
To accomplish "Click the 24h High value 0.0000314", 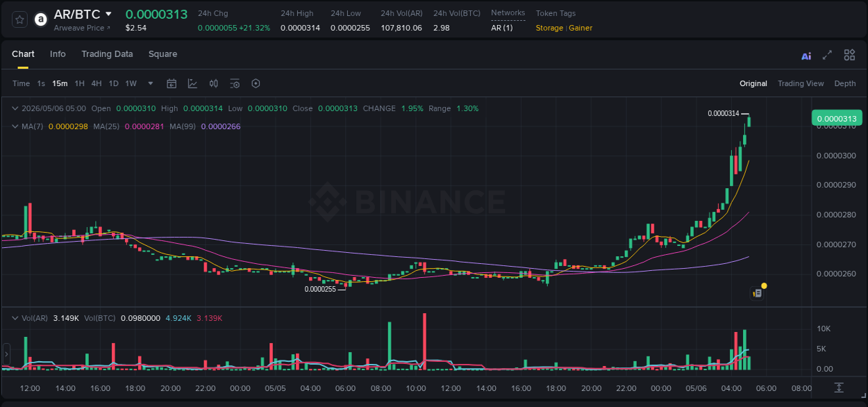I will coord(300,28).
